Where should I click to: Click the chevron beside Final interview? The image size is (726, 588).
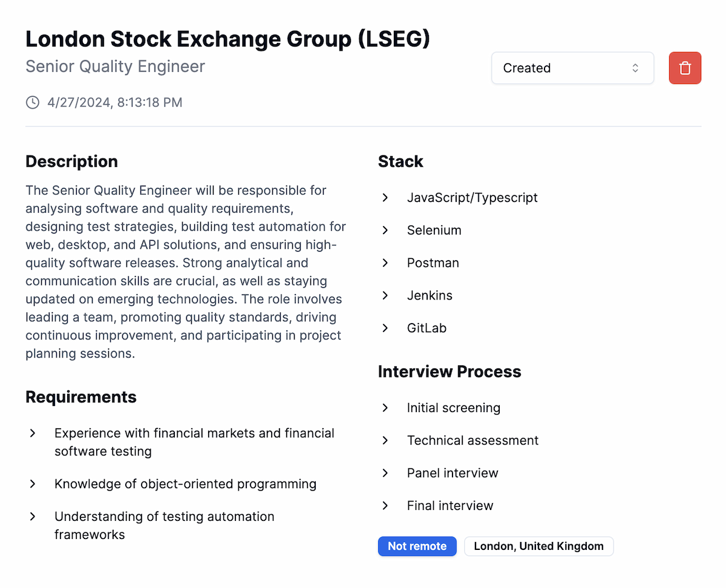pyautogui.click(x=385, y=506)
